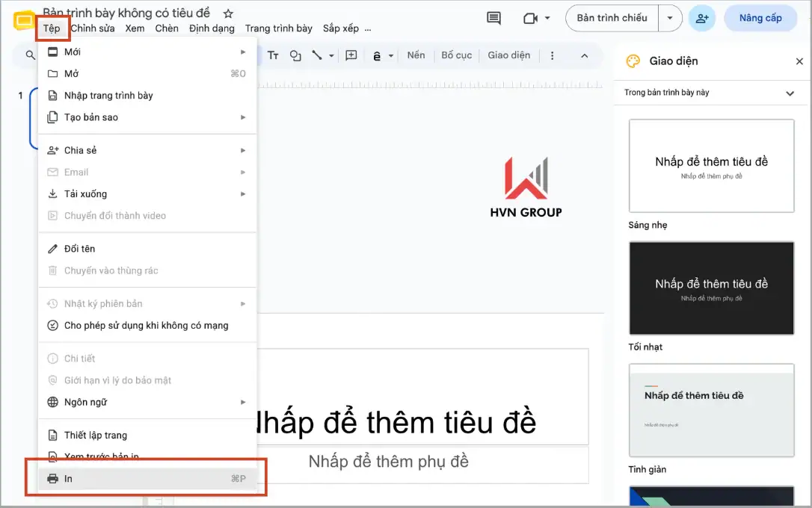812x508 pixels.
Task: Select the shape tool icon
Action: [295, 55]
